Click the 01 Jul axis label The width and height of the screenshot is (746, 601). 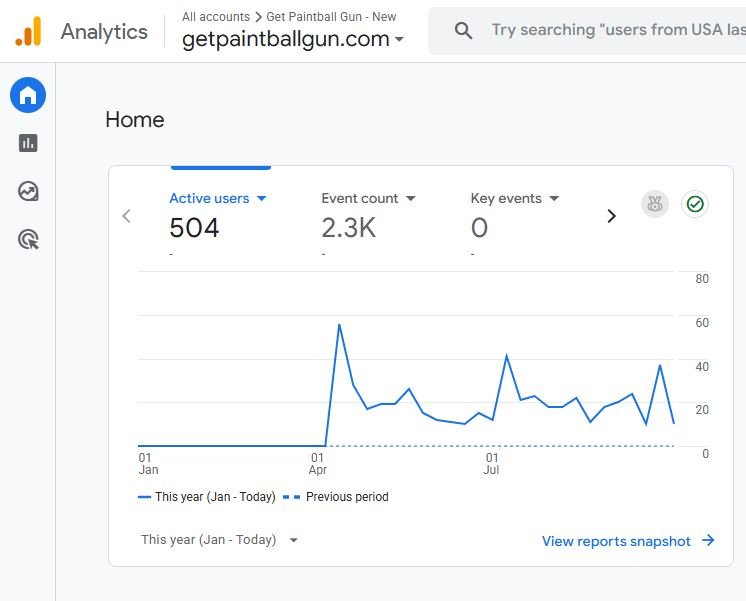[491, 464]
